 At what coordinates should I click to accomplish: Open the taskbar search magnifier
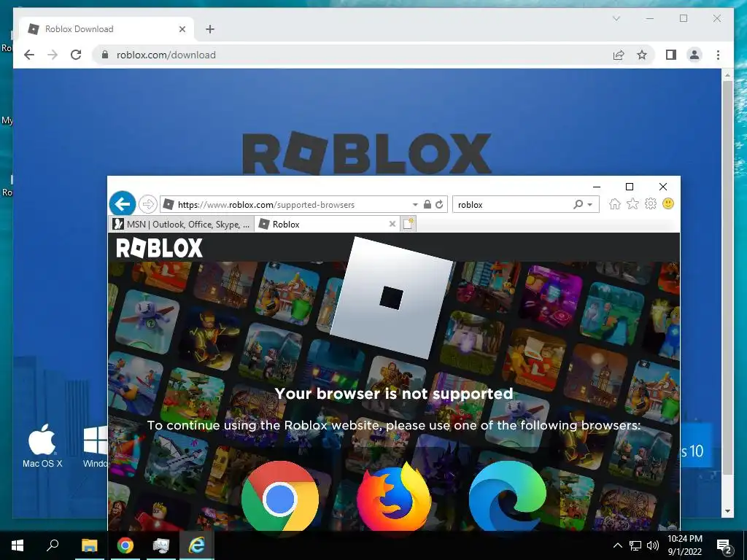[x=53, y=545]
